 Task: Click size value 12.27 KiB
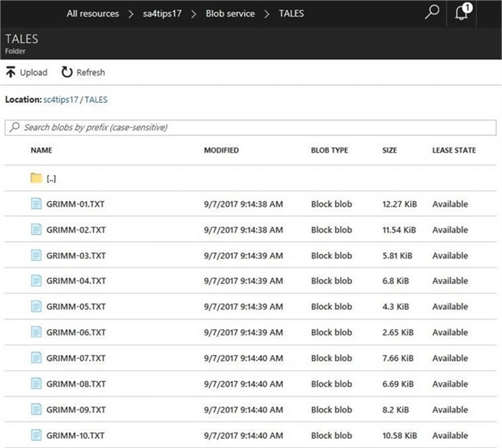[x=399, y=204]
